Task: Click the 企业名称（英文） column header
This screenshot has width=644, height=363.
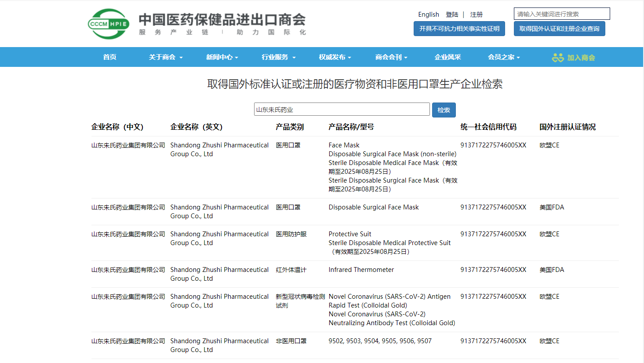Action: pos(196,127)
